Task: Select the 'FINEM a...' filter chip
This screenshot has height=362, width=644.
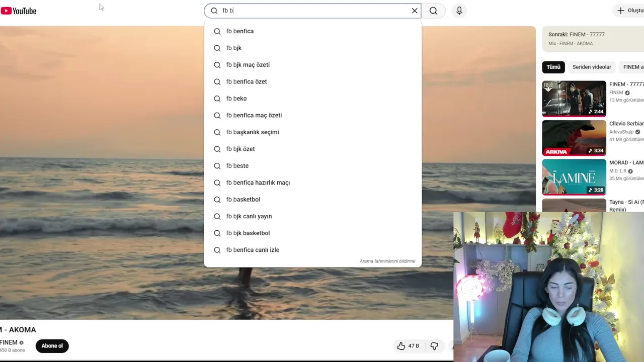Action: 632,67
